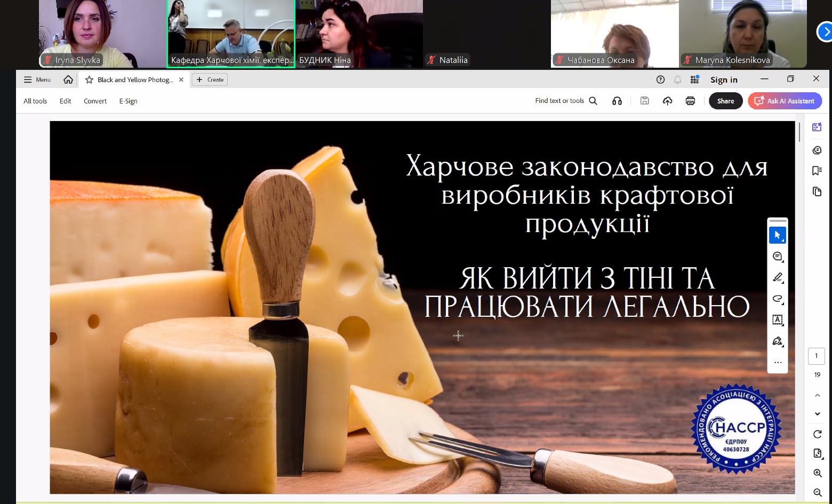Click the print icon
The height and width of the screenshot is (504, 832).
tap(690, 101)
